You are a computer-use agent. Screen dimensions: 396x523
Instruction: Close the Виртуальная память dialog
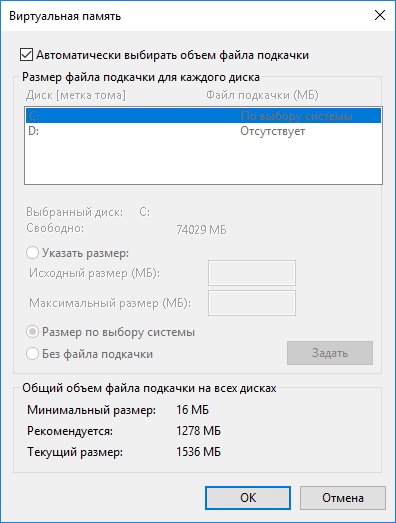click(380, 15)
